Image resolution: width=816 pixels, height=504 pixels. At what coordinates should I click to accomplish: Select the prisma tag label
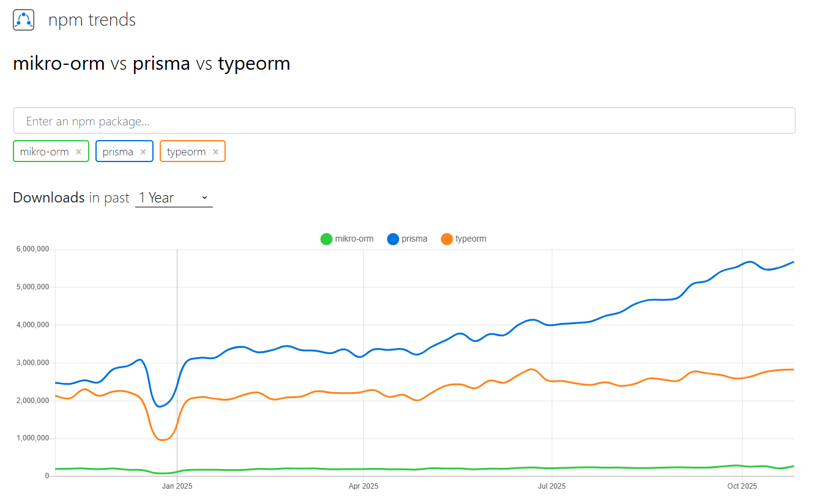pos(118,152)
